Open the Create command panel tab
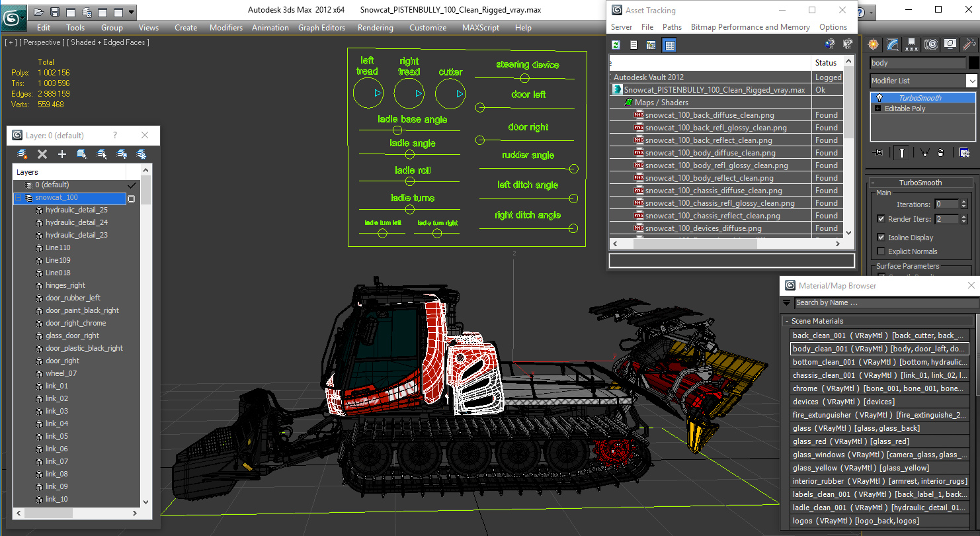Screen dimensions: 980x536 coord(874,44)
